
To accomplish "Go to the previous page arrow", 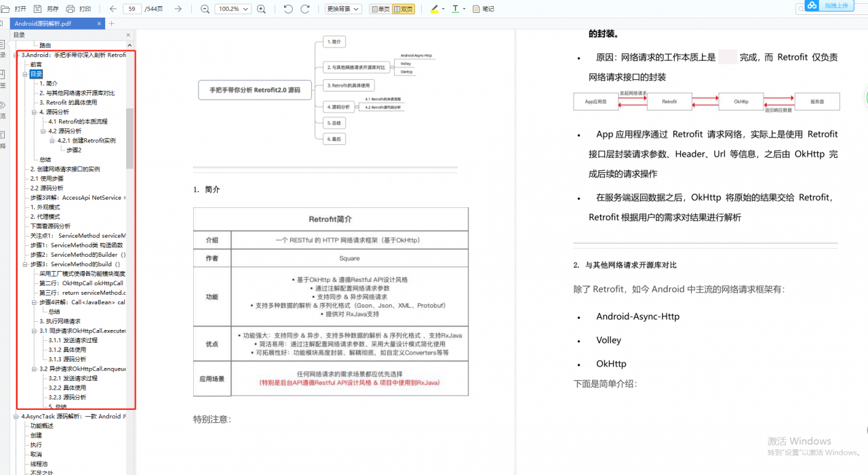I will tap(113, 9).
